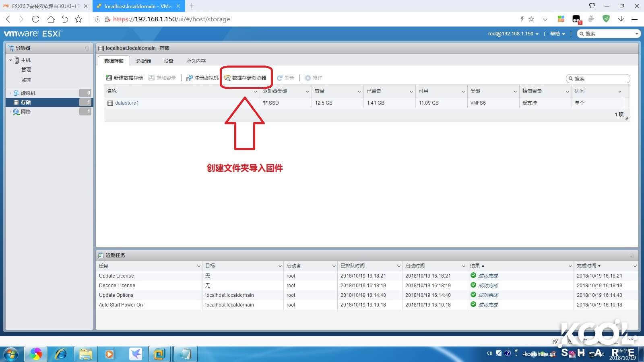Open 监控 under the 主机 node
Image resolution: width=644 pixels, height=362 pixels.
26,80
